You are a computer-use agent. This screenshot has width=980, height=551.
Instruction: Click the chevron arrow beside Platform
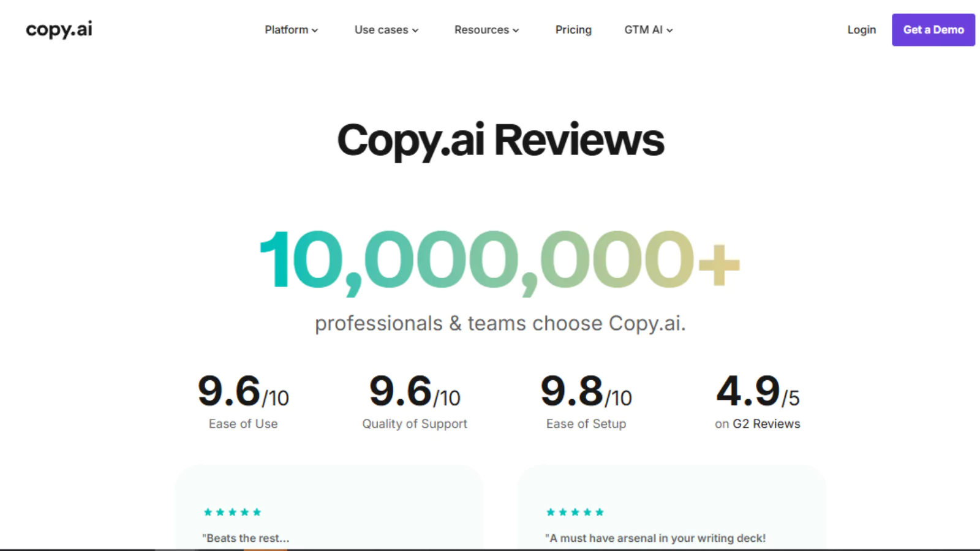pyautogui.click(x=315, y=30)
